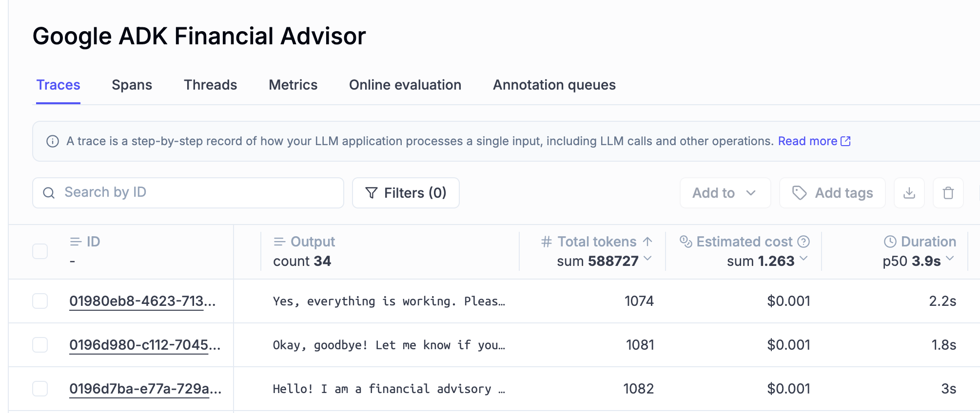980x413 pixels.
Task: Open the Online evaluation tab
Action: click(405, 85)
